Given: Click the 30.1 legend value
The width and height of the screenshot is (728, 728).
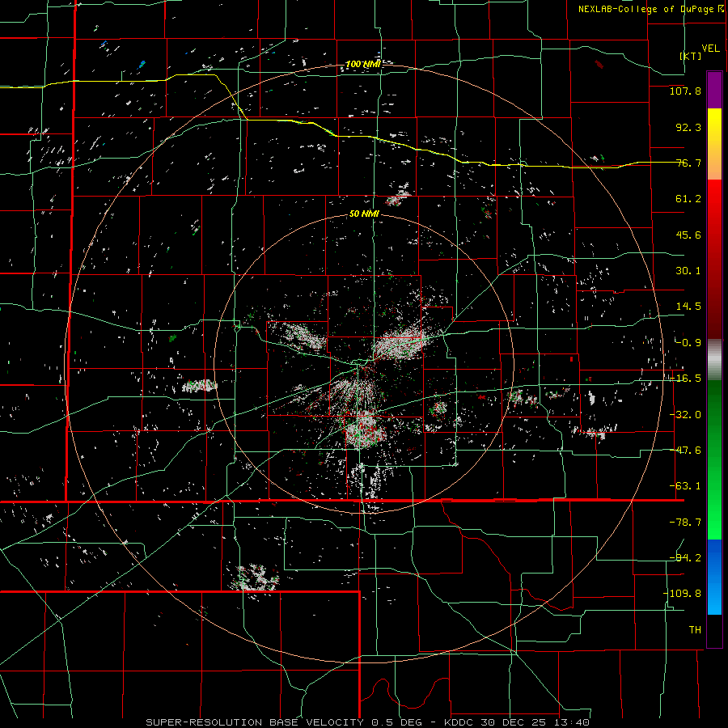Looking at the screenshot, I should (x=688, y=271).
